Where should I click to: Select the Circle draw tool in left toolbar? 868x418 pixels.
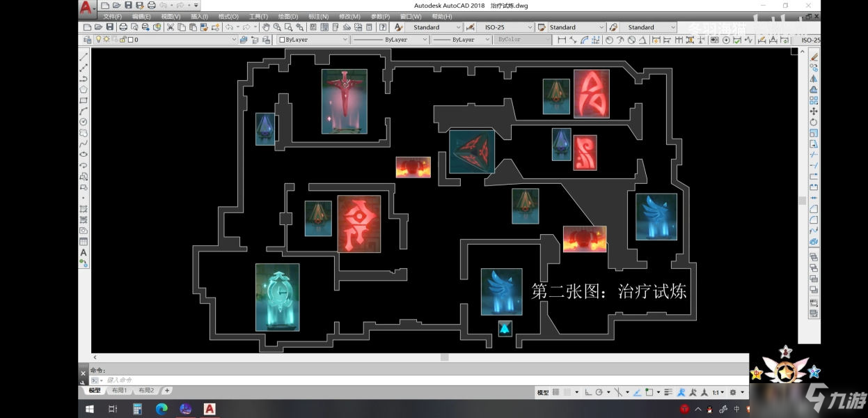pyautogui.click(x=84, y=122)
